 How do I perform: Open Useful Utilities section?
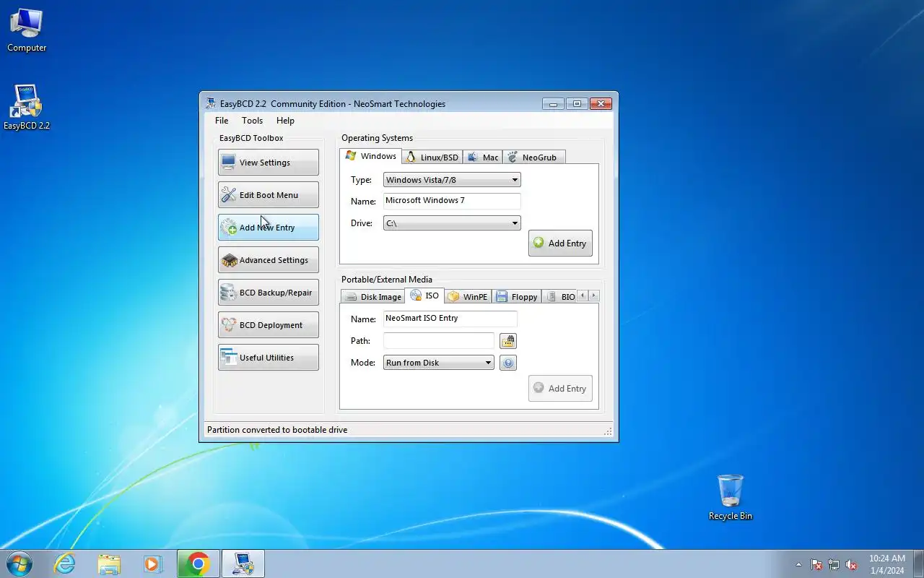(x=268, y=357)
